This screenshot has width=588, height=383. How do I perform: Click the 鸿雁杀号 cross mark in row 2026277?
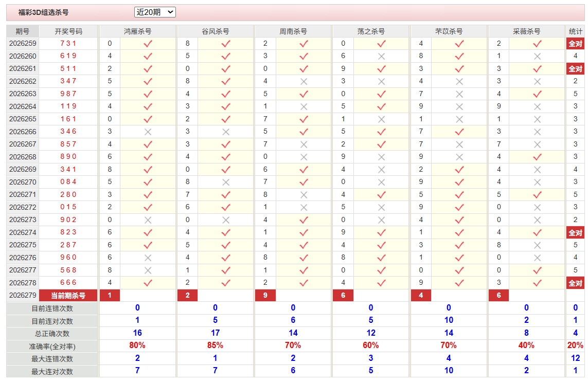(148, 270)
